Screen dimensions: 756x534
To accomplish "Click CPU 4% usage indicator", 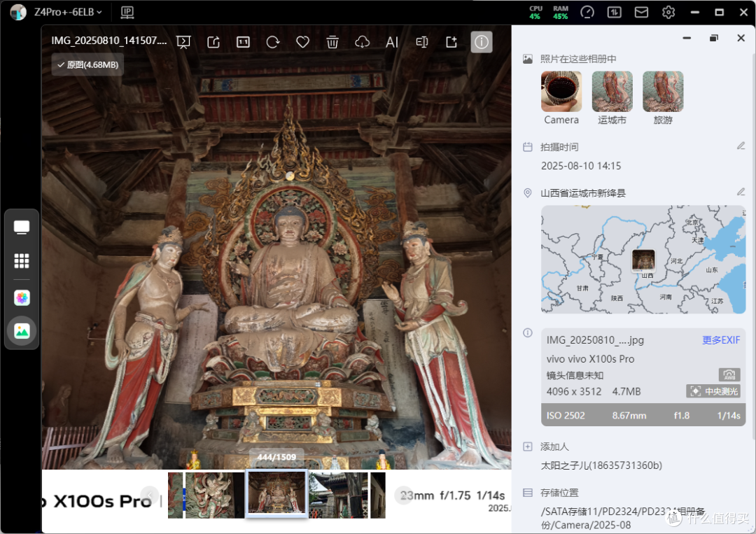I will click(x=535, y=12).
